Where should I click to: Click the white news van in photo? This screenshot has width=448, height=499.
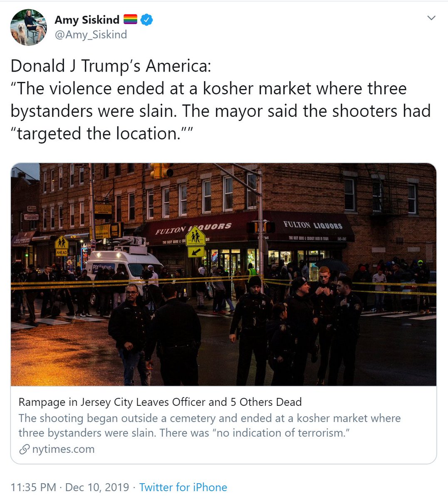tap(124, 266)
